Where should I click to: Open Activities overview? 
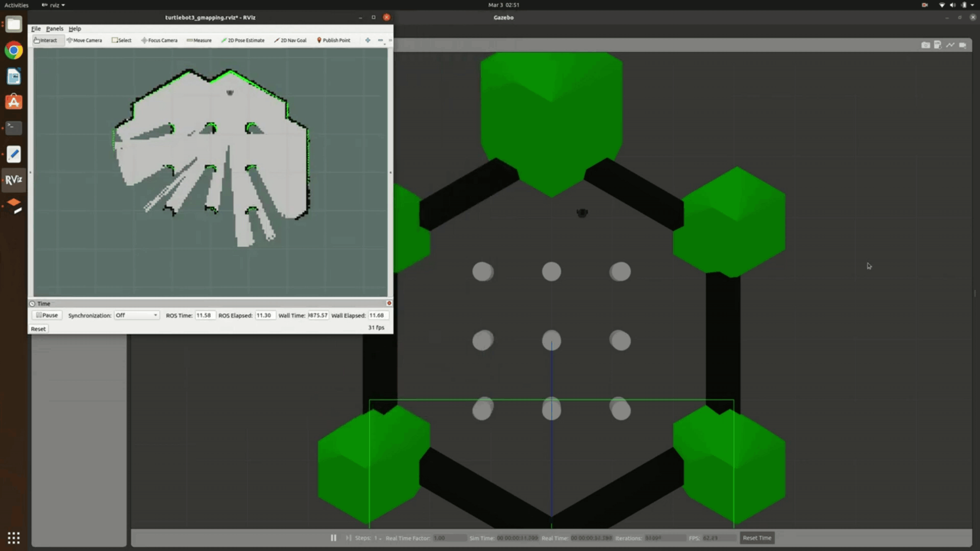16,5
